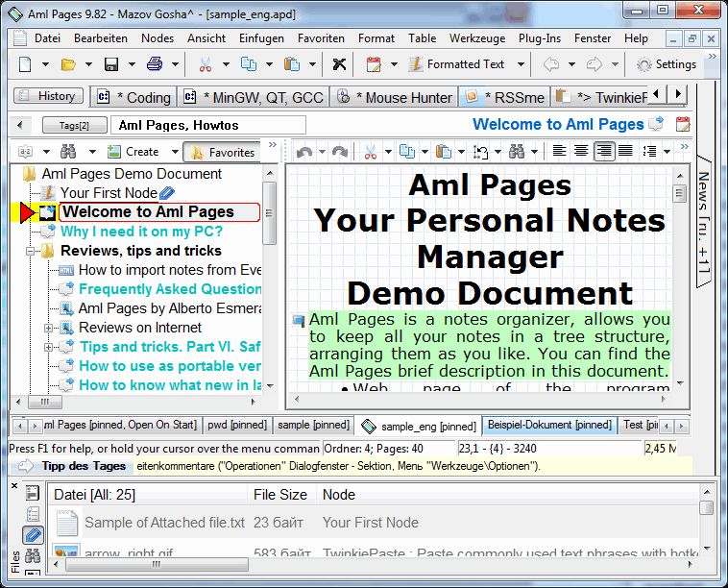Select Sample of Attached file.txt row
Viewport: 728px width, 588px height.
[x=374, y=523]
